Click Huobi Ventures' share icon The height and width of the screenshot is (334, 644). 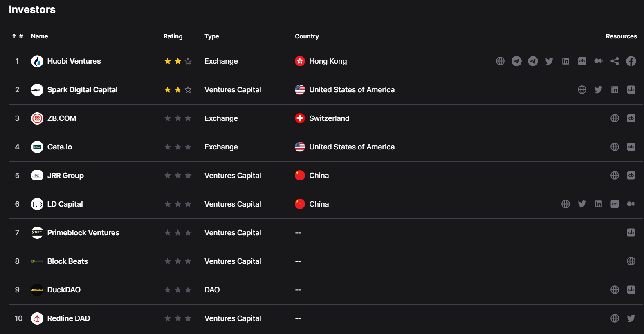pyautogui.click(x=615, y=61)
